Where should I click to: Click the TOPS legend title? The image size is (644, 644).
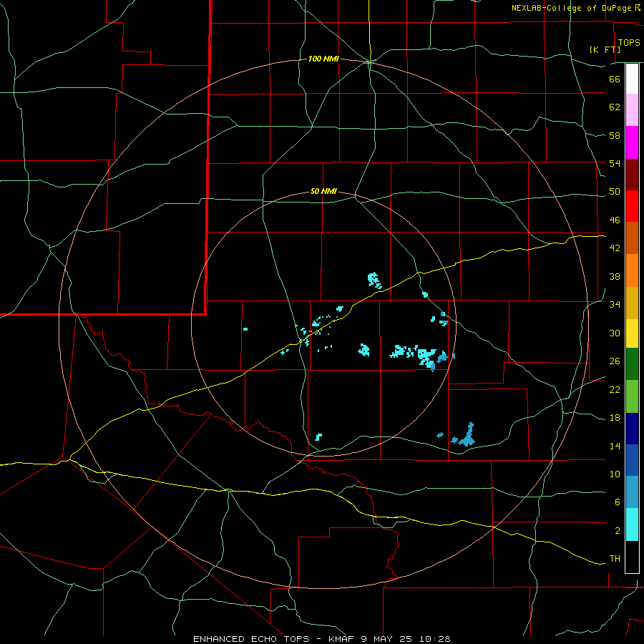[x=629, y=43]
